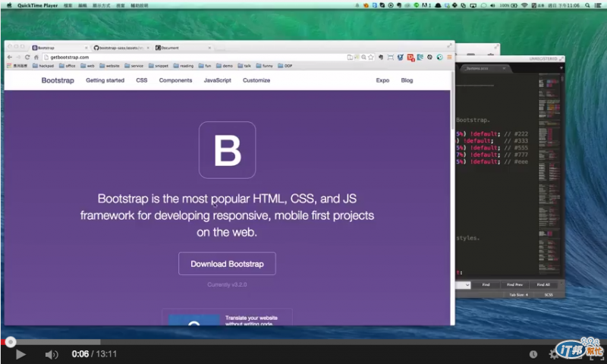This screenshot has width=607, height=364.
Task: Open Spotlight search in the menu bar
Action: pyautogui.click(x=587, y=5)
